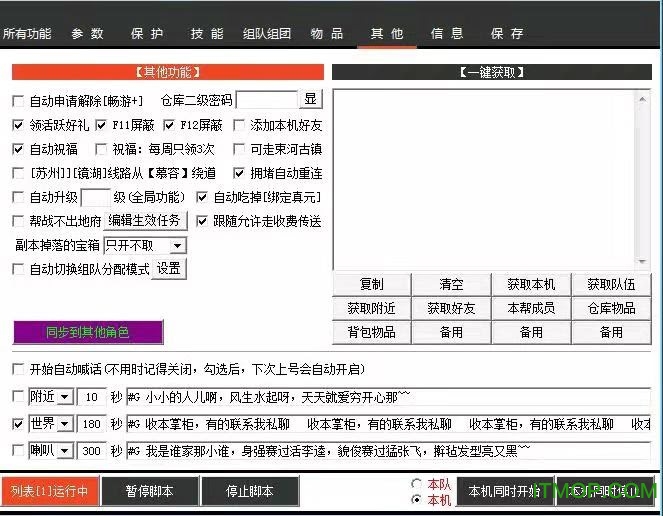
Task: Enable 自动申请解除[畅游+] checkbox
Action: (18, 101)
